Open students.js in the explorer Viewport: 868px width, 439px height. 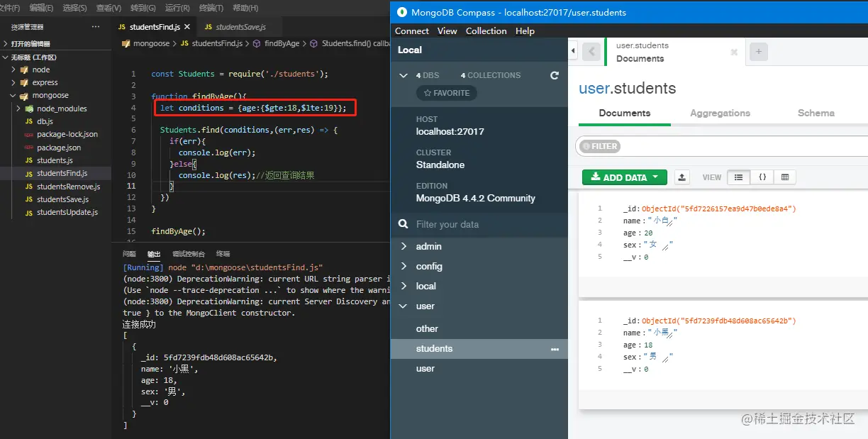55,160
